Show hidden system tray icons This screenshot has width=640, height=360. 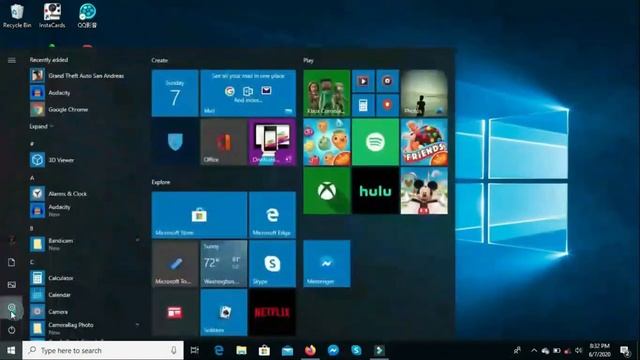534,350
